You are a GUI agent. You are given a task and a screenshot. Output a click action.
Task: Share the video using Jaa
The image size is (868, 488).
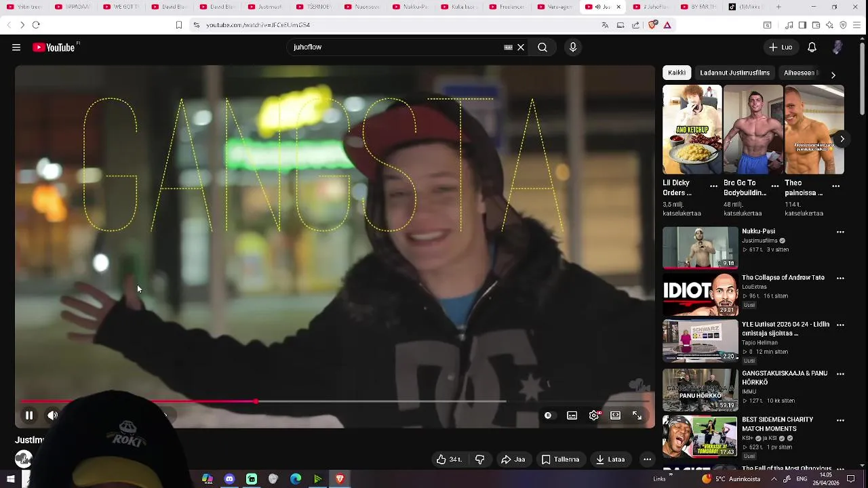pos(513,460)
